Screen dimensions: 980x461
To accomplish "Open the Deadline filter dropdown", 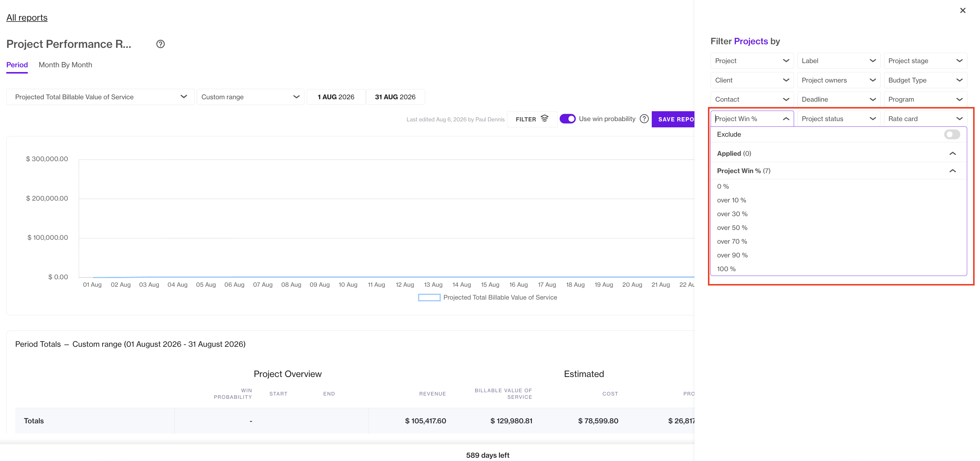I will pyautogui.click(x=839, y=99).
